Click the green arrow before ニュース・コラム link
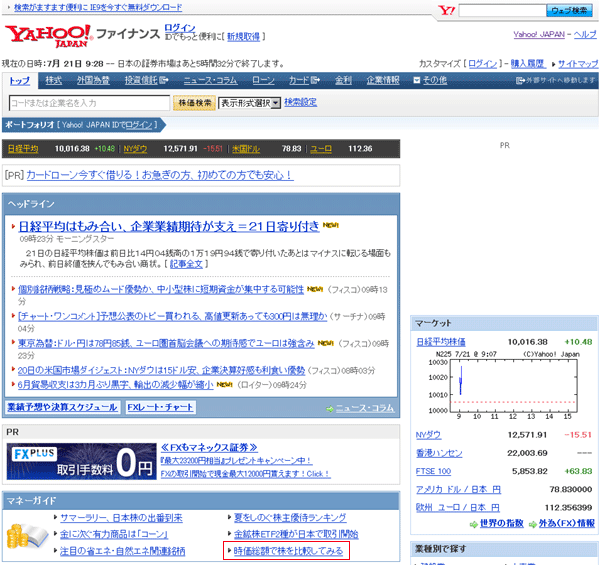This screenshot has height=565, width=600. coord(328,408)
